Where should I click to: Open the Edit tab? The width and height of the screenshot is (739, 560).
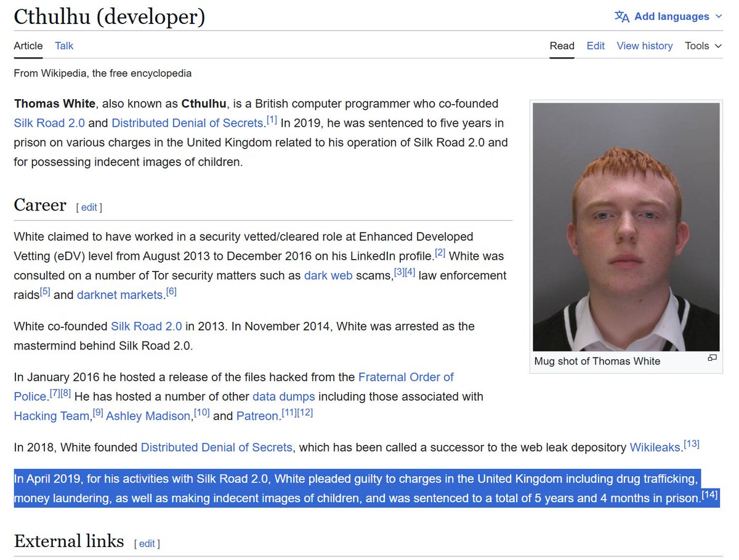tap(596, 46)
